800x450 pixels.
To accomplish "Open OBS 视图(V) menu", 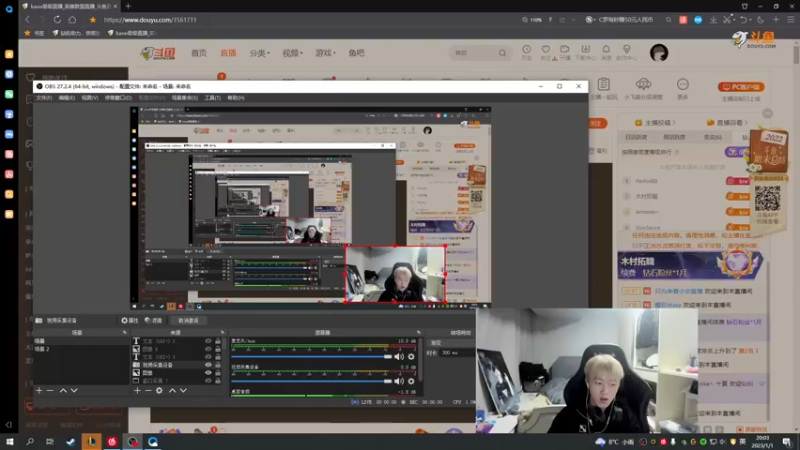I will click(90, 97).
